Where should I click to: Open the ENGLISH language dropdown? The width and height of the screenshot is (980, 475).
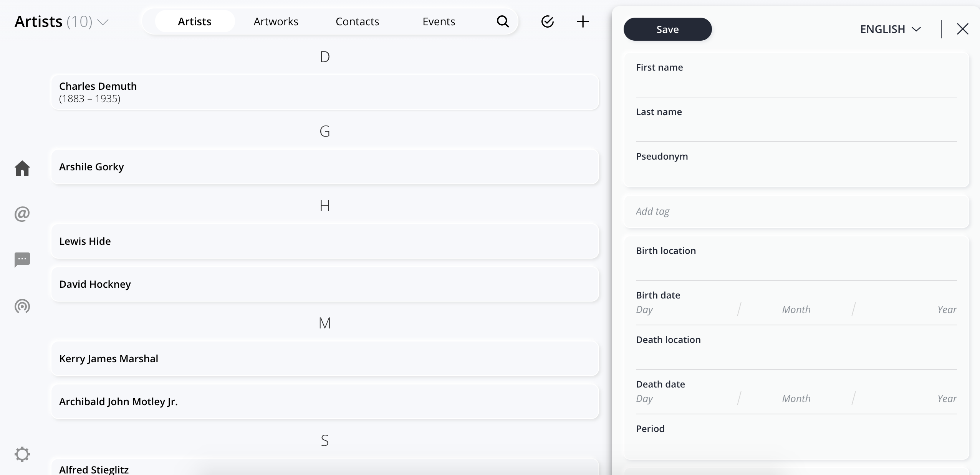[x=891, y=29]
